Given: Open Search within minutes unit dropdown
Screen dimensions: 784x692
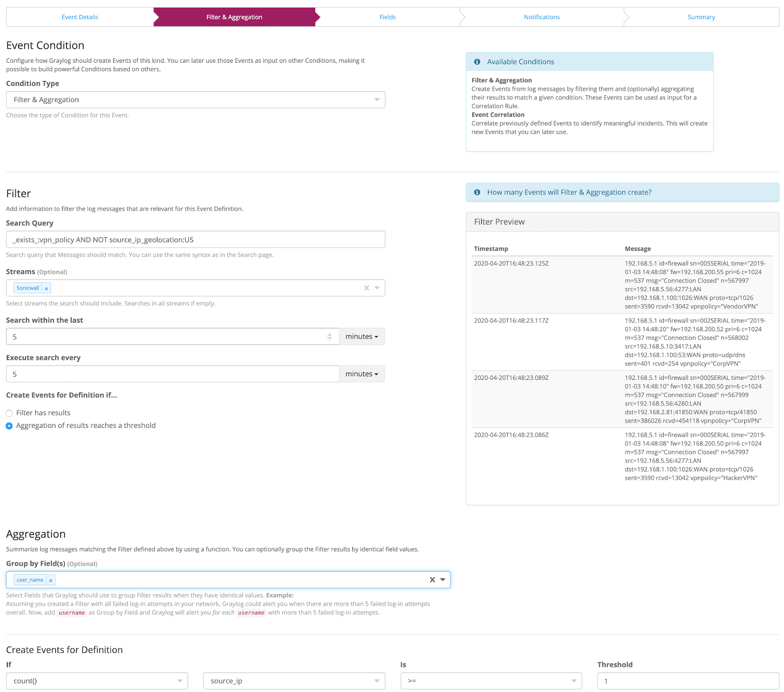Looking at the screenshot, I should click(x=362, y=337).
